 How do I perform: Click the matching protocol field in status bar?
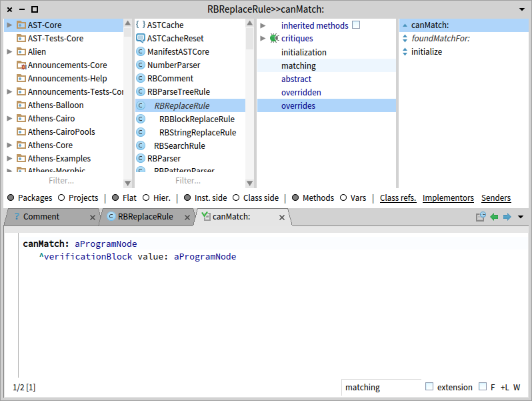381,387
